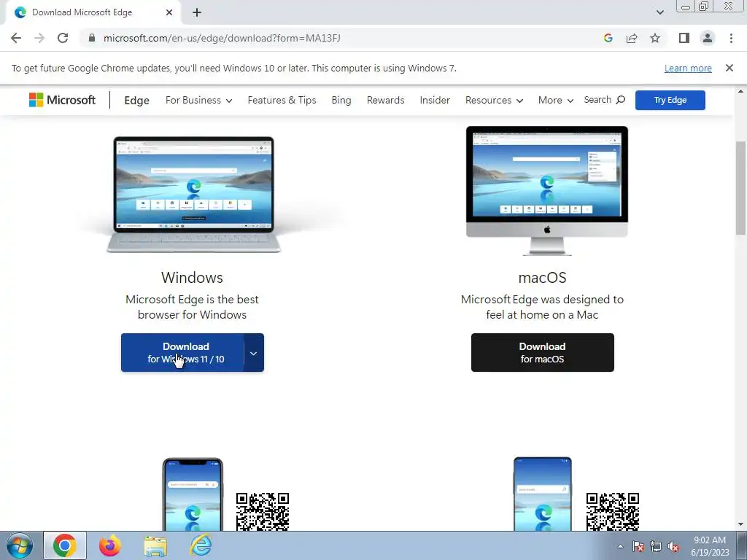
Task: Expand the Windows download options arrow
Action: point(253,353)
